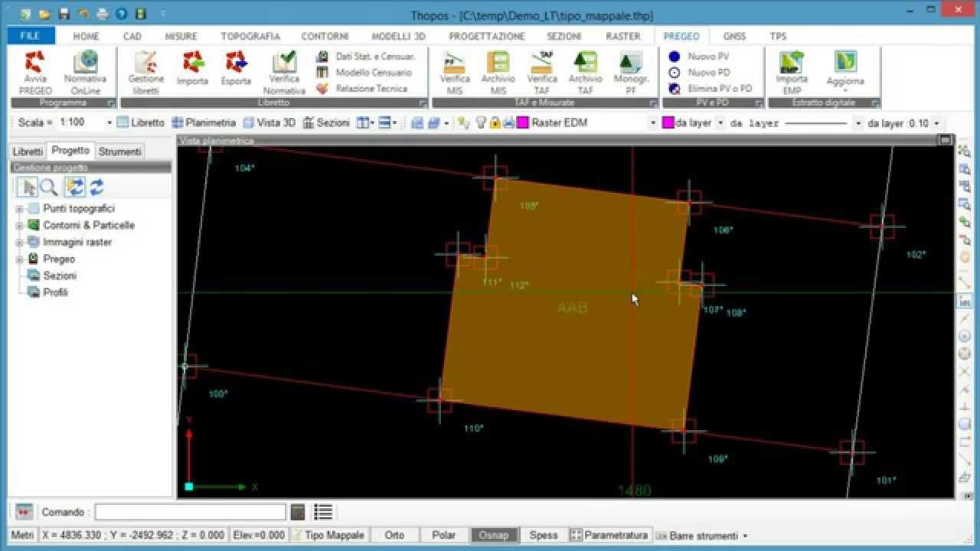The width and height of the screenshot is (980, 551).
Task: Click the calculator icon beside Comando
Action: coord(298,512)
